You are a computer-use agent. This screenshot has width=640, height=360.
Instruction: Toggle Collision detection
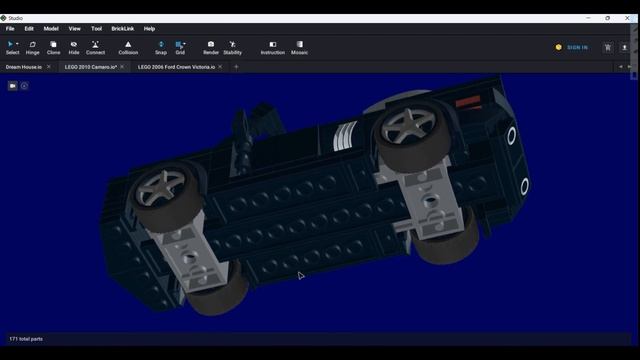128,47
